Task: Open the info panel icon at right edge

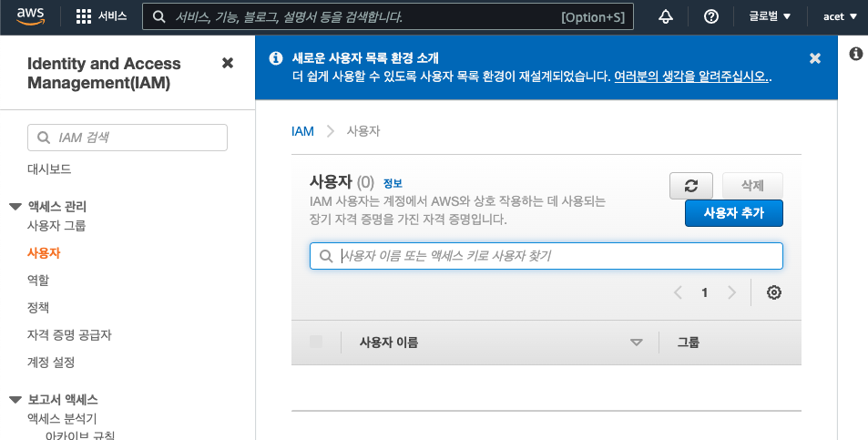Action: click(856, 54)
